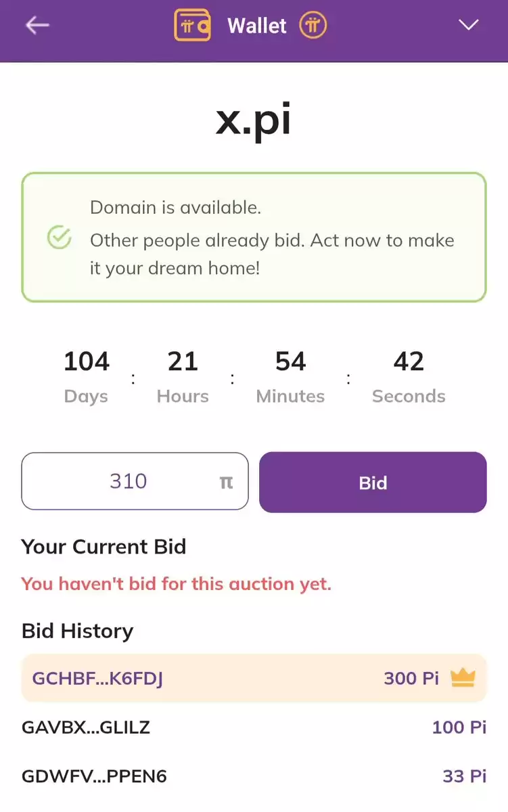Select the 300 Pi top bid amount
The image size is (508, 812).
tap(411, 678)
